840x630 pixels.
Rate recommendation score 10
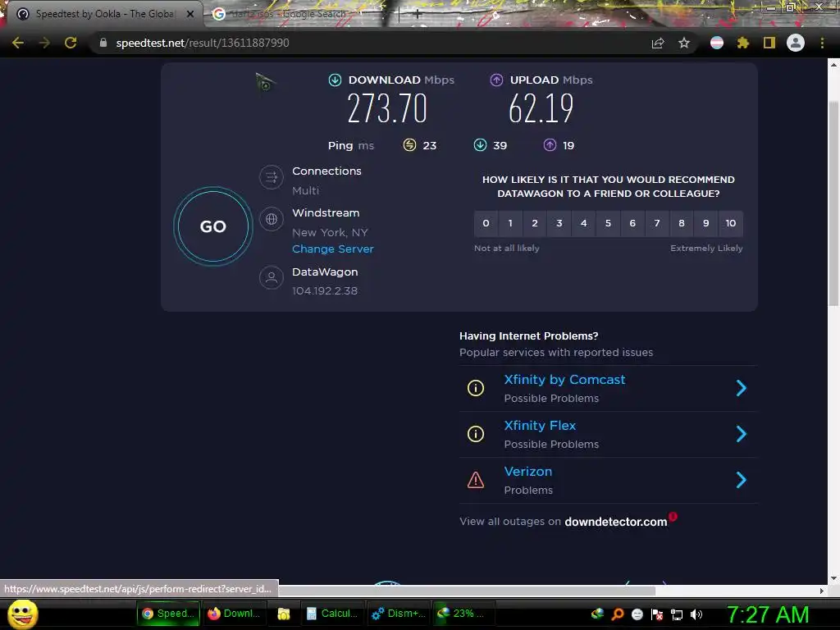coord(731,223)
